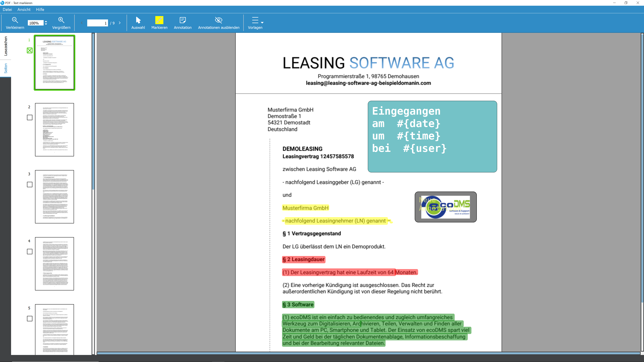Image resolution: width=644 pixels, height=362 pixels.
Task: Click the 54321 Demostadt address line
Action: (289, 123)
